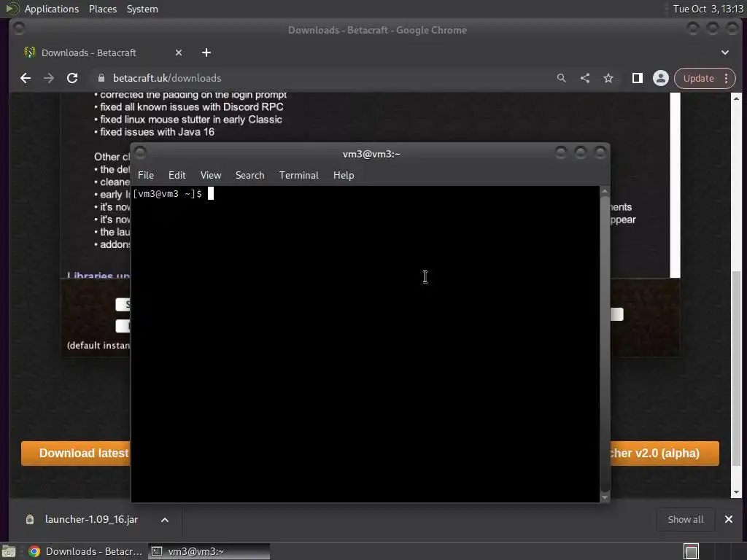Image resolution: width=747 pixels, height=560 pixels.
Task: Open Chrome profile avatar
Action: tap(660, 78)
